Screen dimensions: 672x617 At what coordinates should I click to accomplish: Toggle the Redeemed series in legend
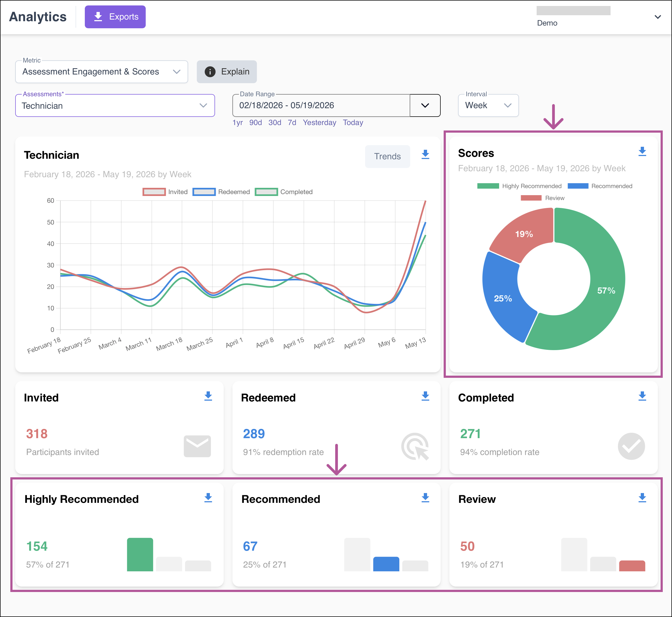click(221, 192)
